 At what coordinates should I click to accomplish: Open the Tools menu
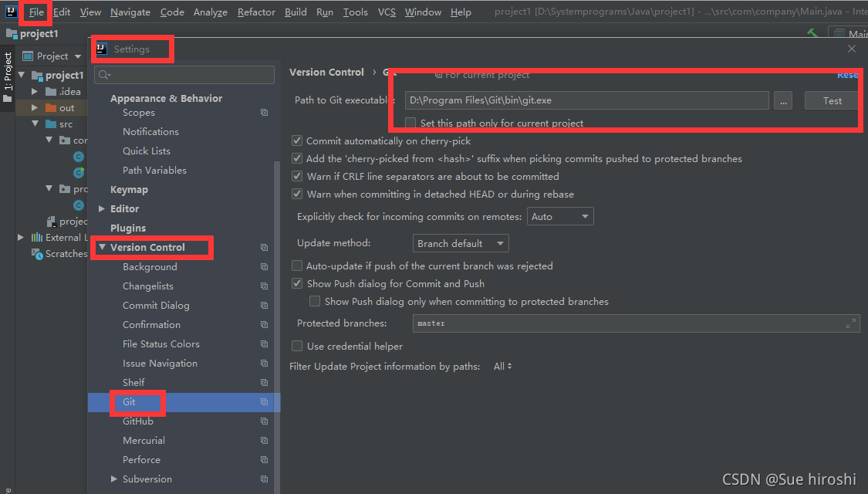pos(356,12)
